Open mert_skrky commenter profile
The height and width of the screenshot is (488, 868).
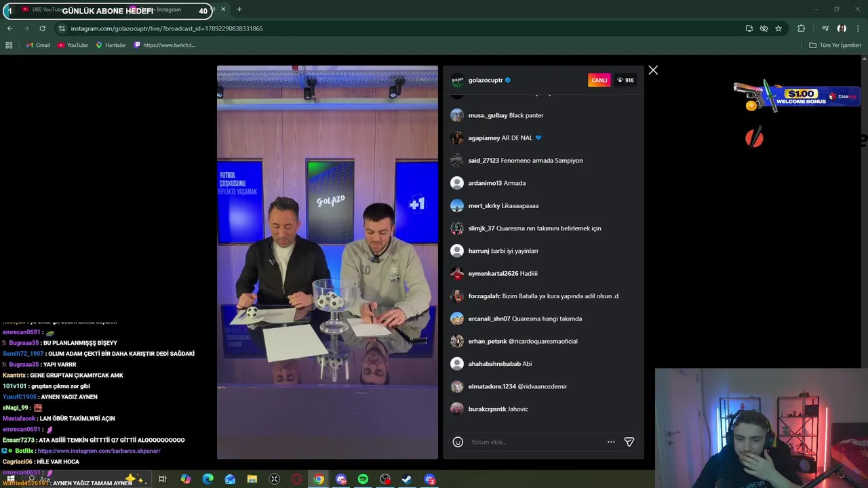[x=484, y=205]
